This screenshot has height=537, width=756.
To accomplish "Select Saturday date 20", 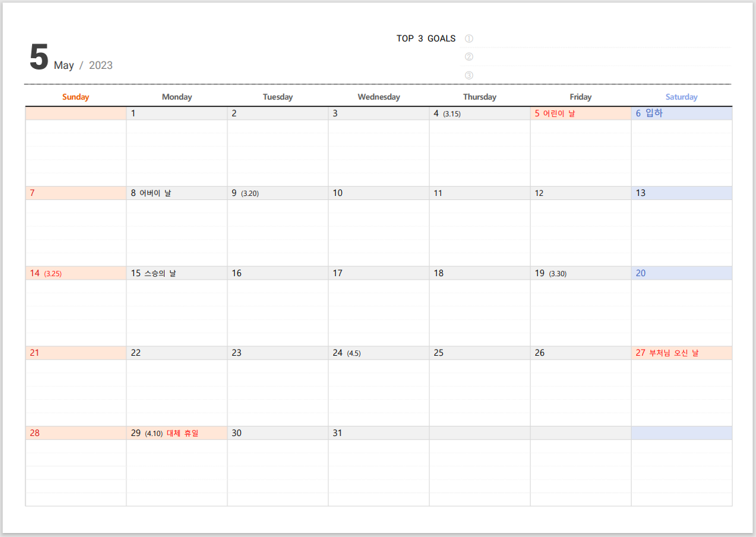I will pyautogui.click(x=682, y=273).
